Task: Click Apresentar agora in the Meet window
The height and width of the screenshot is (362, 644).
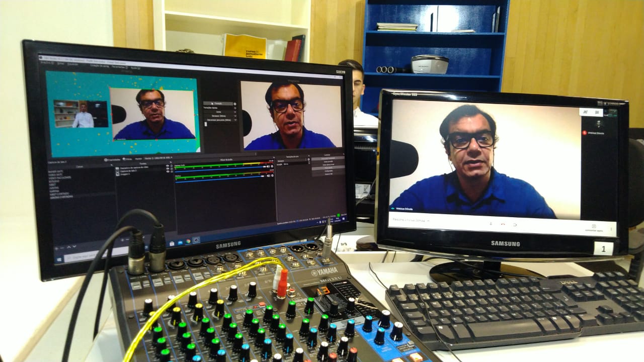Action: pos(594,228)
